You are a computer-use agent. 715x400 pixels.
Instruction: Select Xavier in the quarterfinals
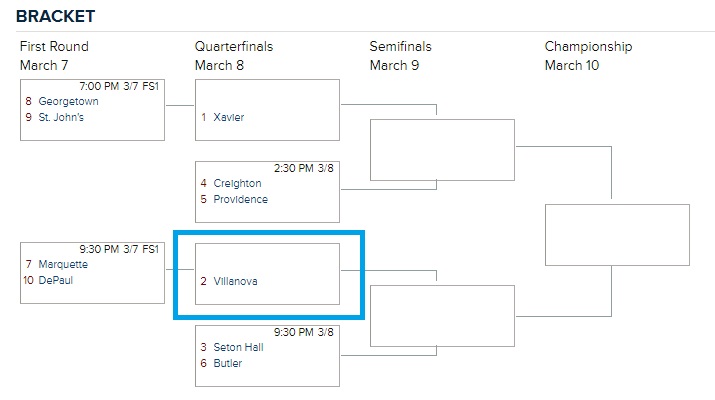(228, 117)
